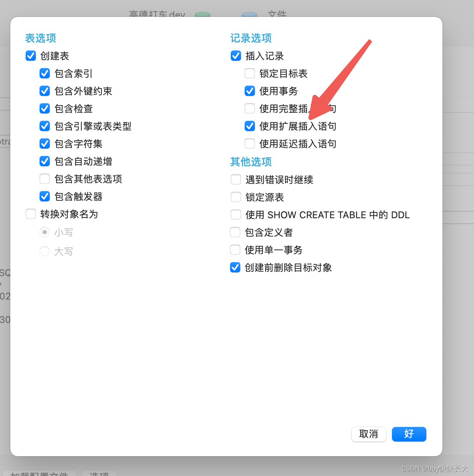Enable 遇到错误时继续 option
Screen dimensions: 474x476
(236, 179)
